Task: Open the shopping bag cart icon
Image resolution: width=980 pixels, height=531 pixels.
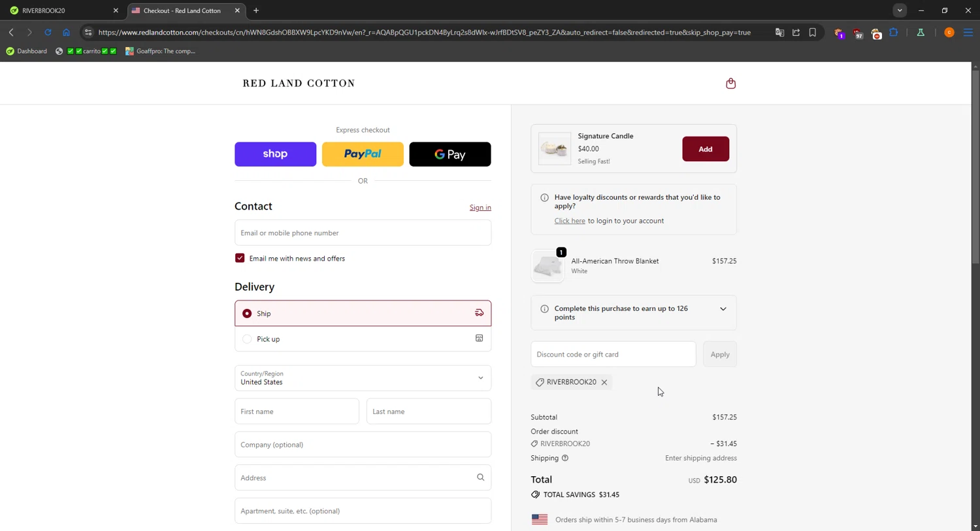Action: [x=730, y=84]
